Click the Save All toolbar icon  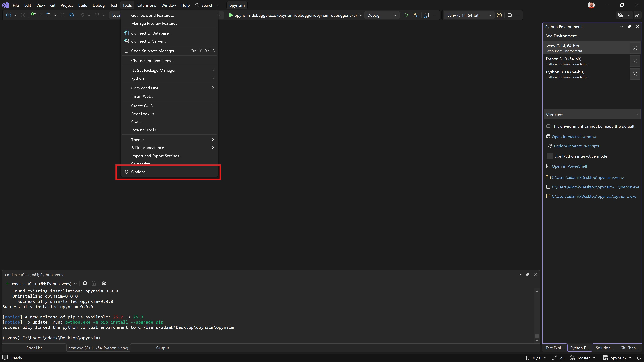pyautogui.click(x=71, y=15)
